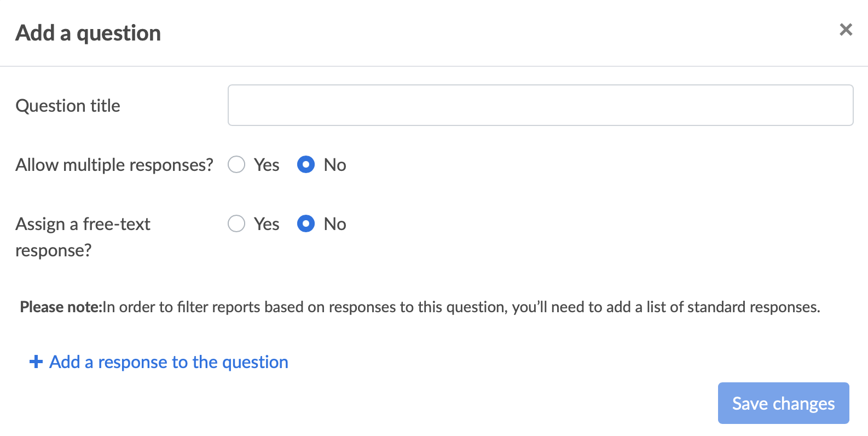Screen dimensions: 868x436
Task: Click the plus icon beside Add a response
Action: pyautogui.click(x=36, y=362)
